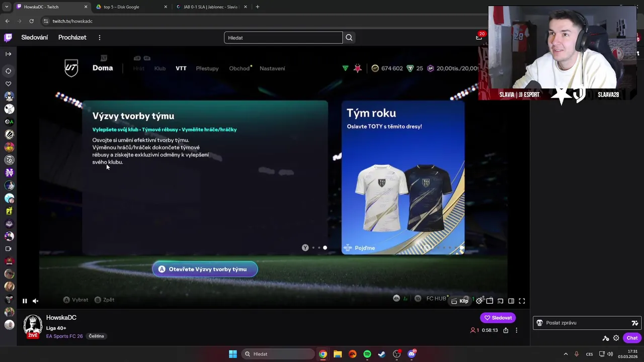The width and height of the screenshot is (644, 362).
Task: Open sidebar stories icon below expand arrow
Action: (x=8, y=71)
